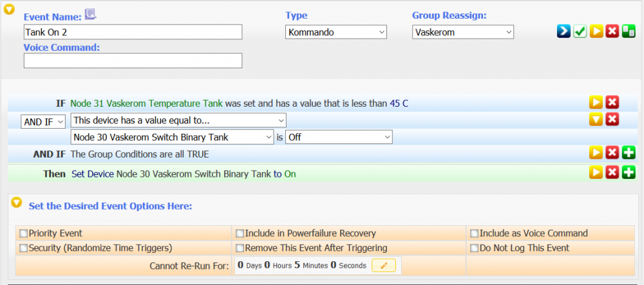The image size is (644, 285).
Task: Edit the Cannot Re-Run For time
Action: 384,265
